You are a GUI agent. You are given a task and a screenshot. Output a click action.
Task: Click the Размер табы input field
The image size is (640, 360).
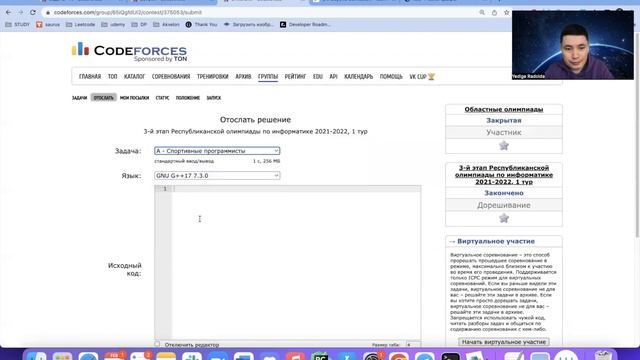(x=413, y=345)
